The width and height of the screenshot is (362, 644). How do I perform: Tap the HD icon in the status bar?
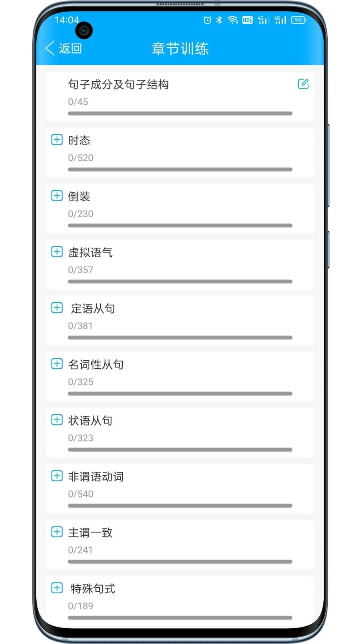tap(247, 19)
